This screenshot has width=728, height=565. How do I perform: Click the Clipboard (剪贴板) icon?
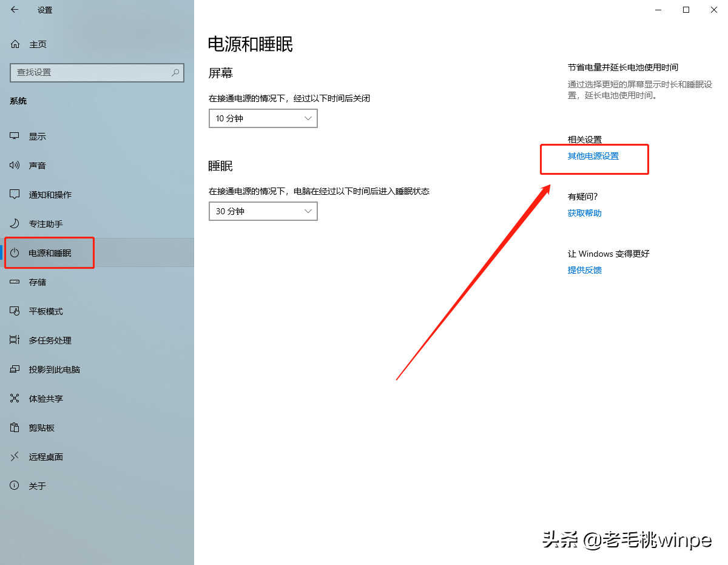[x=15, y=428]
